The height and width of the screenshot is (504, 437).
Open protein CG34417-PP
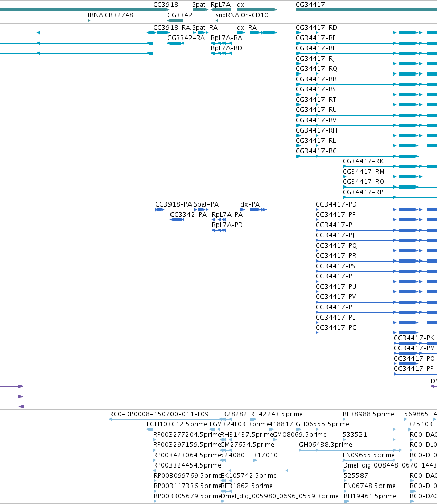pyautogui.click(x=414, y=369)
